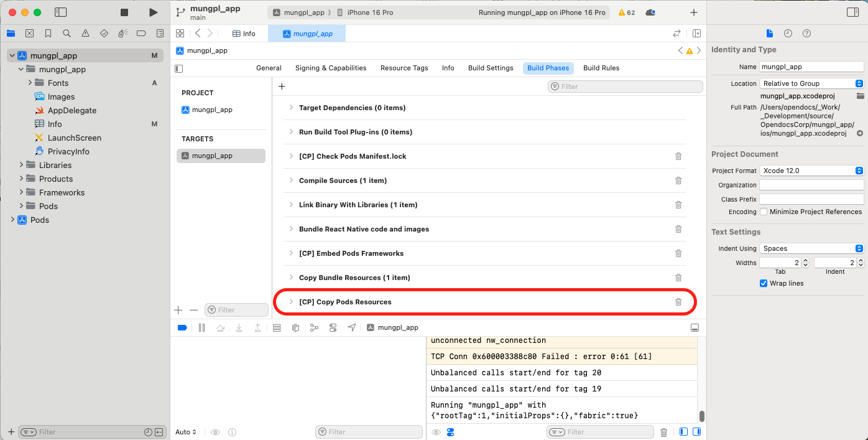Open the Xcode Cloud status icon
This screenshot has height=440, width=868.
coord(650,12)
